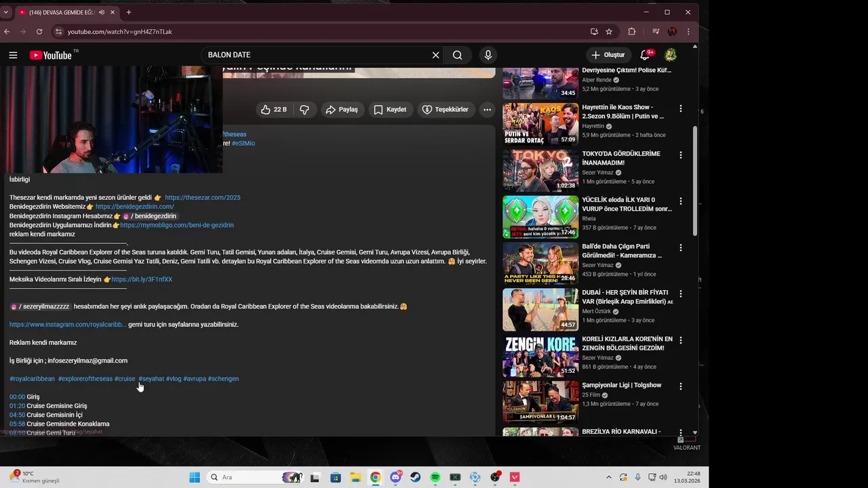Like the video with 22 B thumbs-up
The width and height of the screenshot is (868, 488).
tap(274, 109)
